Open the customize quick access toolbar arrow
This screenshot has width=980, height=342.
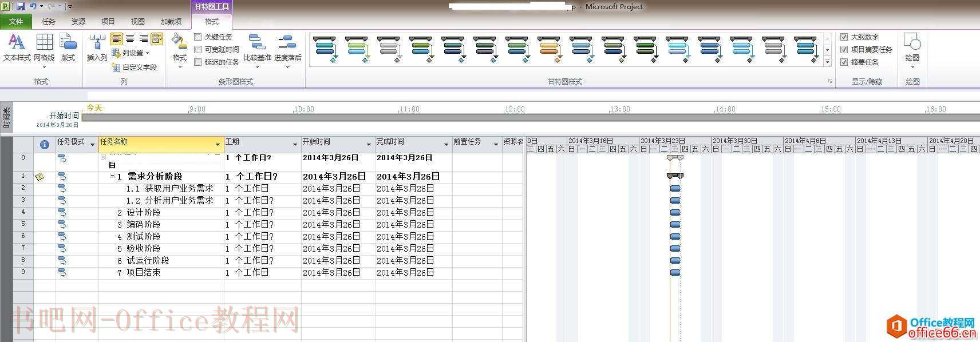[70, 6]
